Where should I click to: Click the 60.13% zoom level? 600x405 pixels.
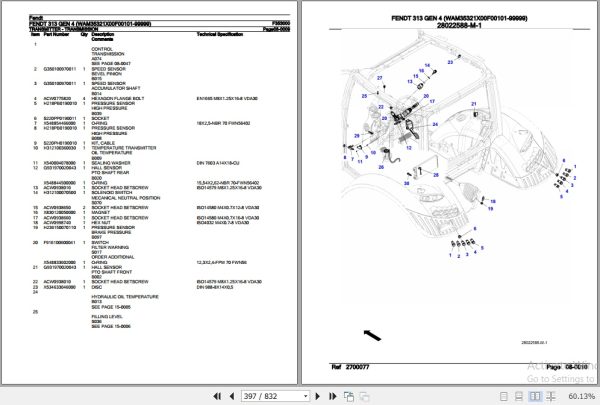[x=581, y=396]
